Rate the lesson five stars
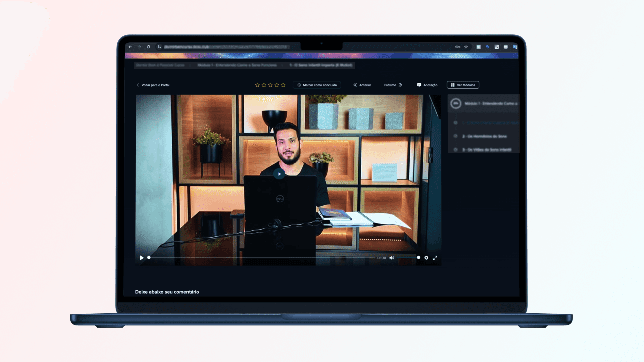This screenshot has width=644, height=362. (283, 85)
